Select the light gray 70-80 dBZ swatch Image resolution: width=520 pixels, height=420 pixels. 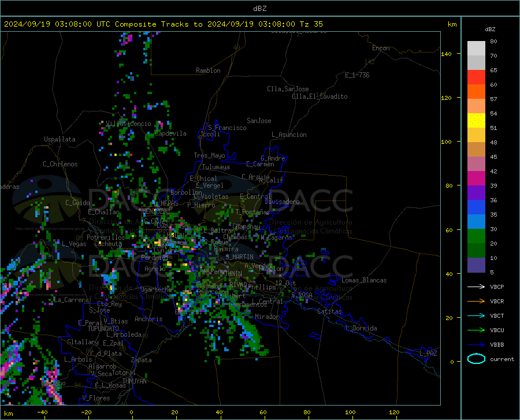(x=476, y=49)
